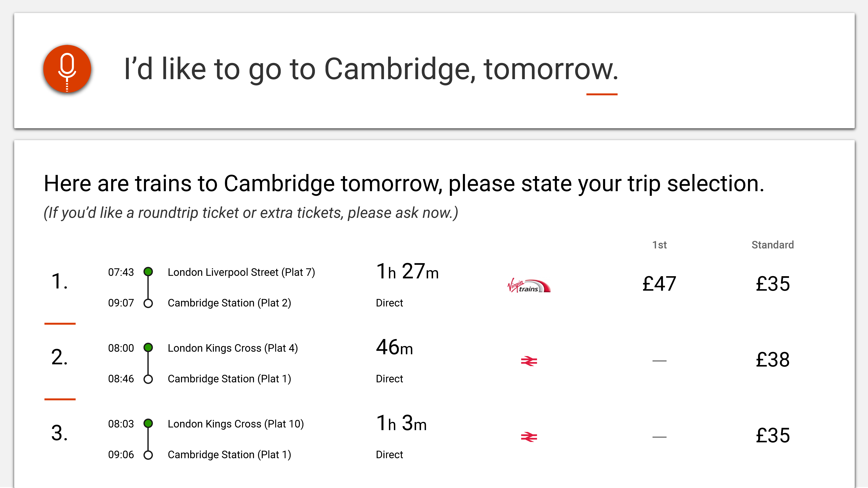Click the voice query text field

pos(371,69)
